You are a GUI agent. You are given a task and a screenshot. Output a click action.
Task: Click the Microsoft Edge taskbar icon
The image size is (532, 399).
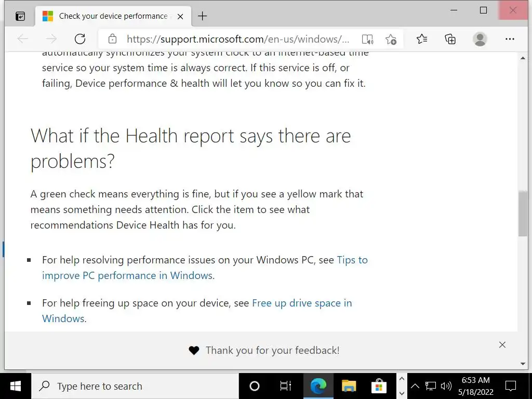(x=318, y=386)
